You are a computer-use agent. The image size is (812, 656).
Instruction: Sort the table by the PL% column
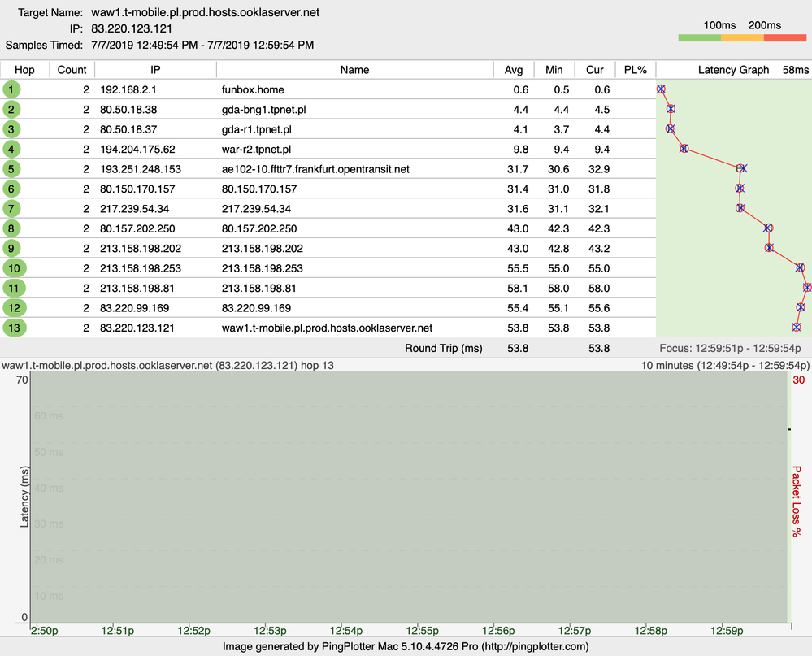[636, 70]
